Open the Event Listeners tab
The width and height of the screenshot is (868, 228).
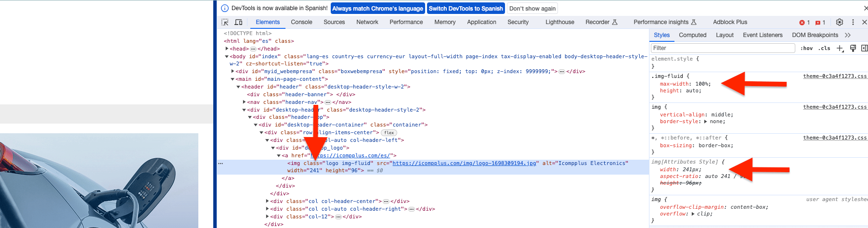click(763, 35)
